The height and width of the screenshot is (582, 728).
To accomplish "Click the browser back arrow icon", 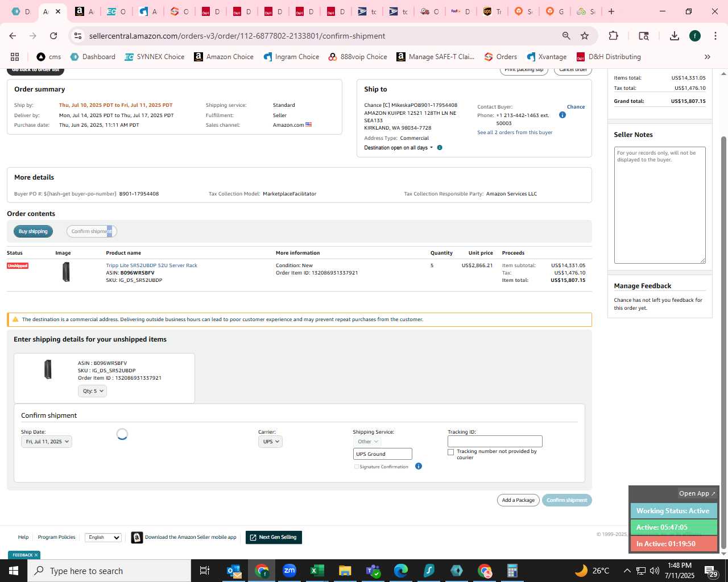I will click(13, 36).
